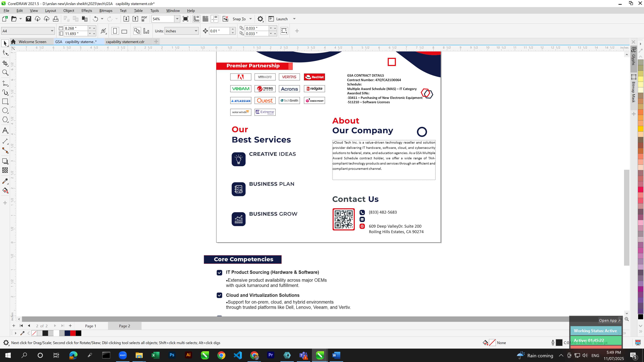Viewport: 644px width, 362px height.
Task: Click the page height input field
Action: tap(76, 34)
